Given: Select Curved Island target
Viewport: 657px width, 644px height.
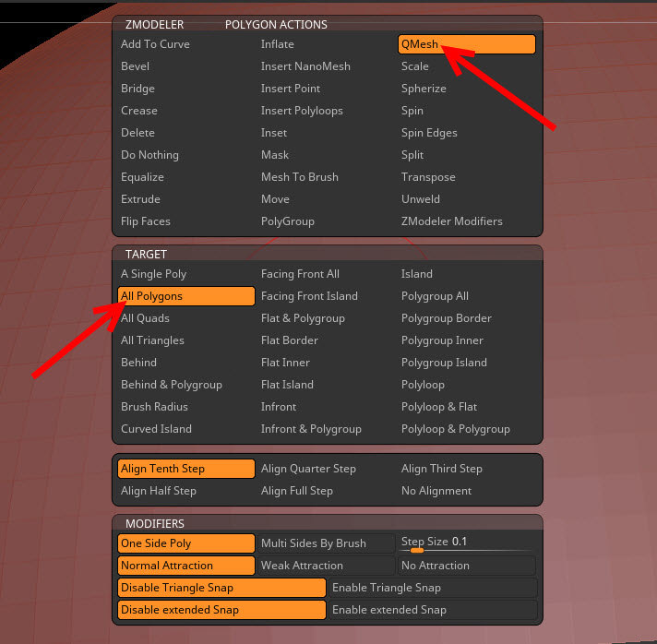Looking at the screenshot, I should [156, 429].
